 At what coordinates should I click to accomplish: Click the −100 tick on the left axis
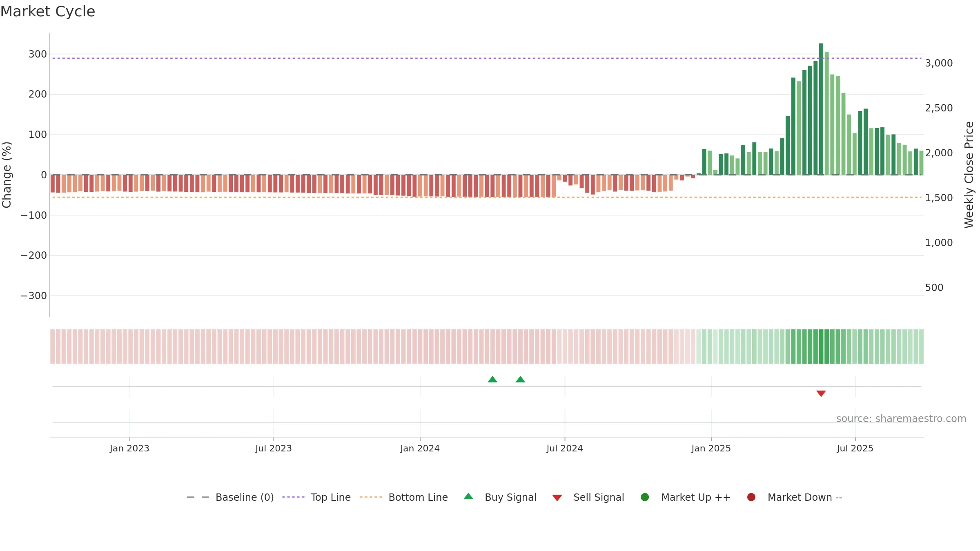pyautogui.click(x=34, y=215)
